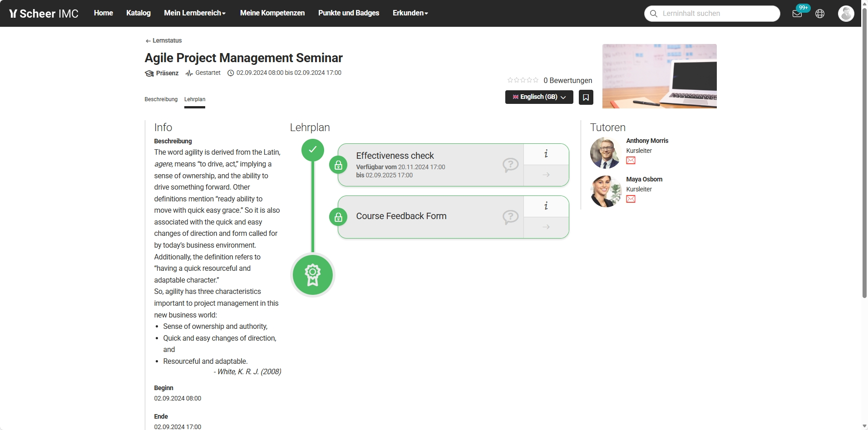Click the question bubble icon in Course Feedback Form
This screenshot has height=430, width=868.
point(510,217)
